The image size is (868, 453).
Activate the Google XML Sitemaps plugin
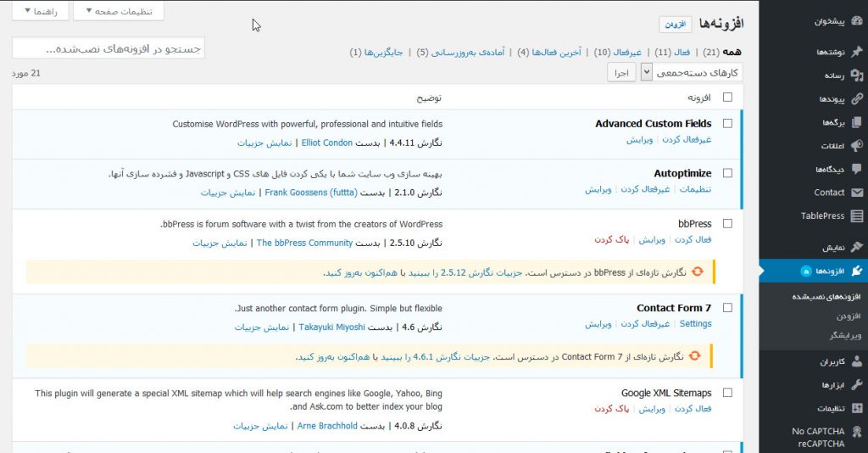pos(693,409)
